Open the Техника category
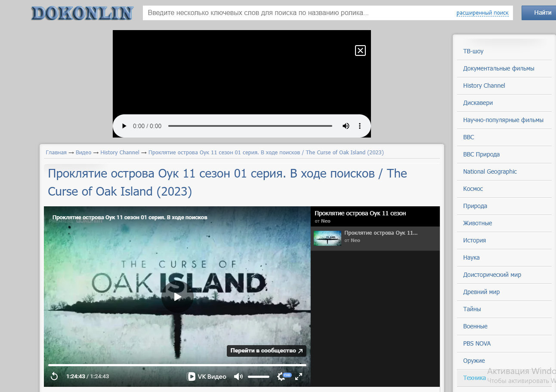This screenshot has width=556, height=392. tap(475, 378)
